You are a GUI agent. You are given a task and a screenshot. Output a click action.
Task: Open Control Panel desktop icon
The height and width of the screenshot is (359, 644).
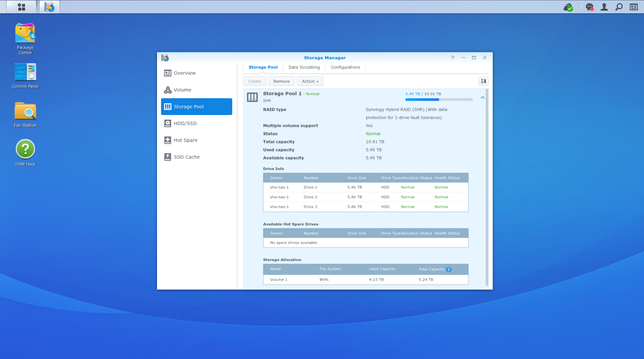[x=25, y=76]
